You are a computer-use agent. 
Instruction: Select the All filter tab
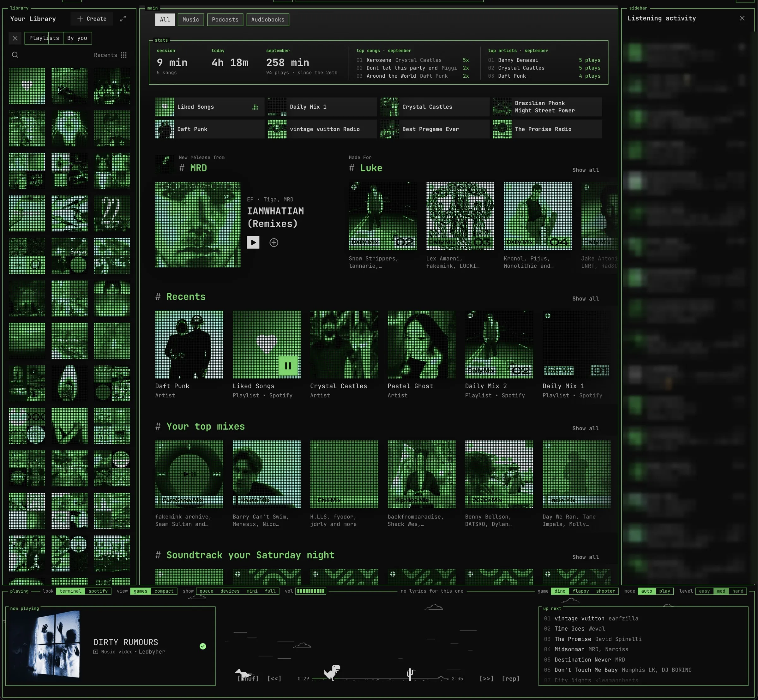click(165, 20)
